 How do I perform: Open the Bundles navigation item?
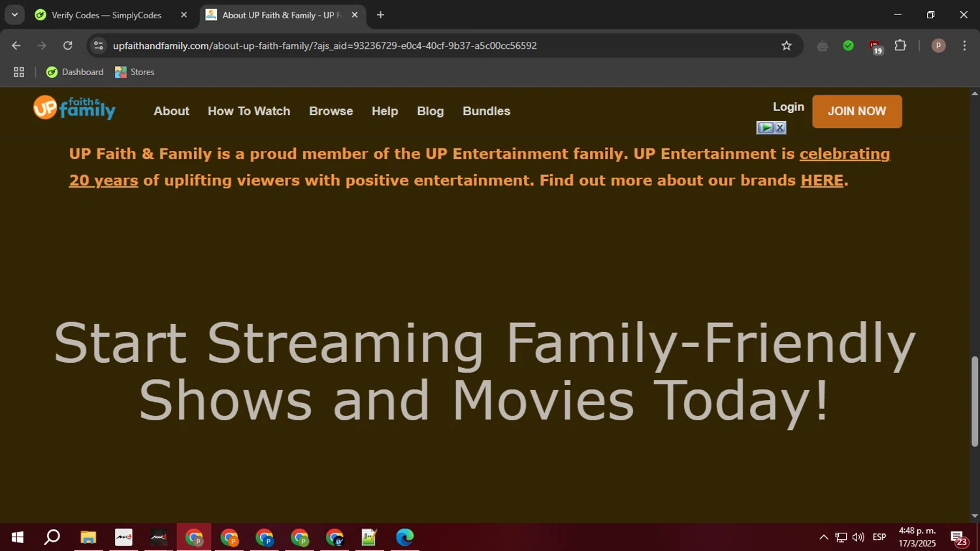click(486, 111)
